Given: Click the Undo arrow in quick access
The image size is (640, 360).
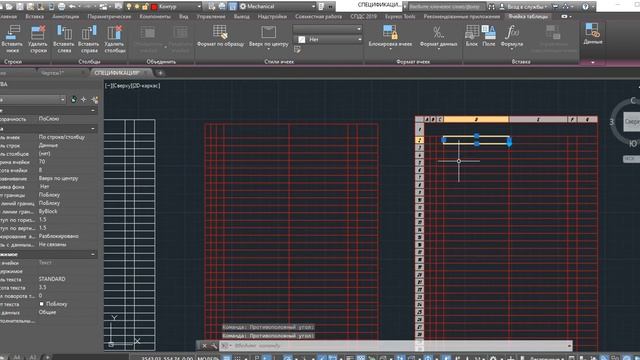Looking at the screenshot, I should click(x=72, y=7).
